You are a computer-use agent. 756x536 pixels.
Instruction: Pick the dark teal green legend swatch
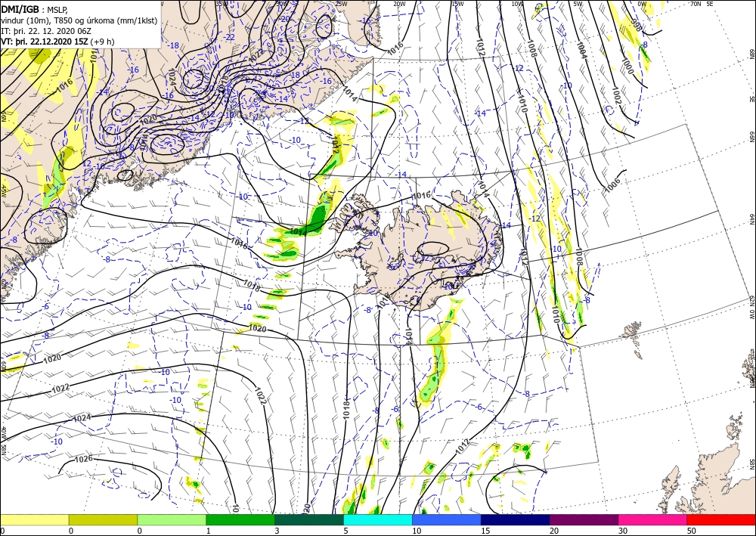[x=309, y=519]
